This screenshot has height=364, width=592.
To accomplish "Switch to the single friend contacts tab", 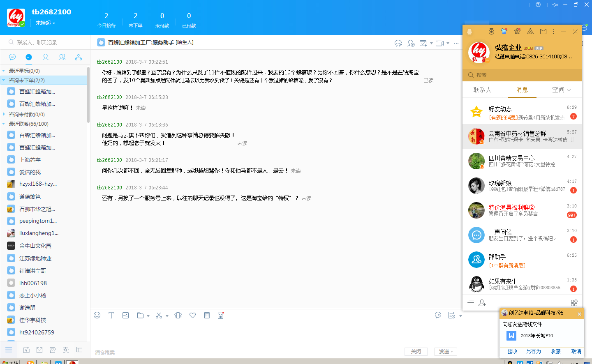I will pyautogui.click(x=46, y=57).
